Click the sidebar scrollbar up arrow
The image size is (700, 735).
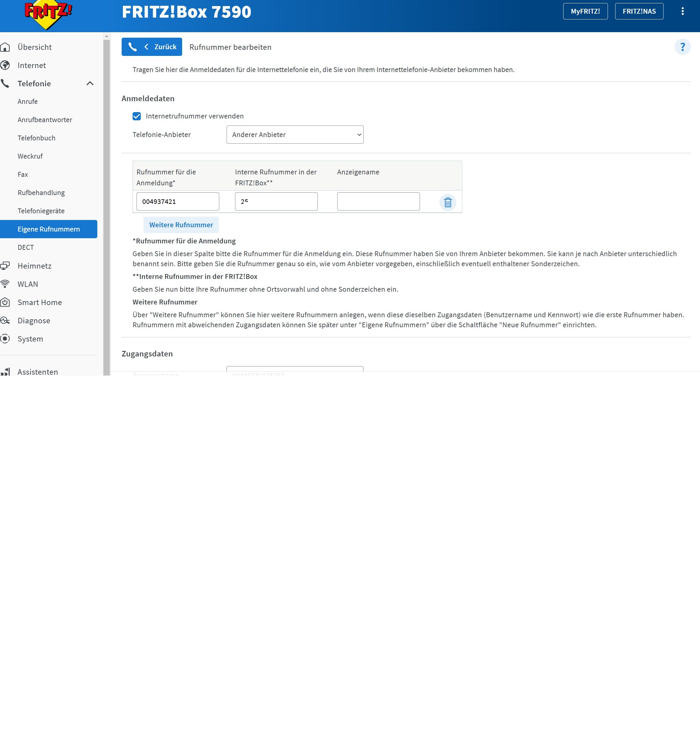(107, 36)
